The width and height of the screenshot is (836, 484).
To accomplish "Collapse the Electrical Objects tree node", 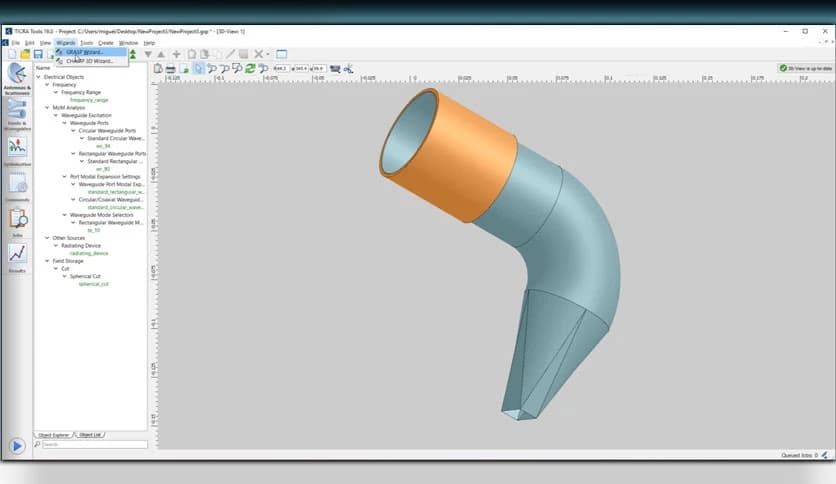I will point(39,77).
